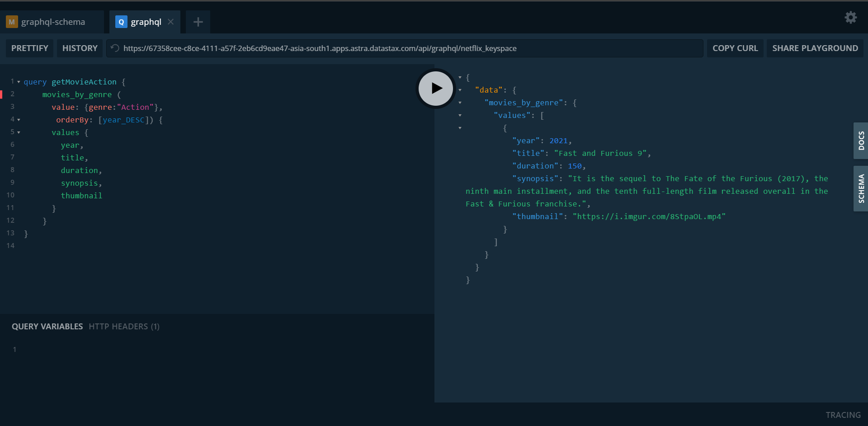Open a new playground tab with plus icon
Image resolution: width=868 pixels, height=426 pixels.
(x=198, y=21)
